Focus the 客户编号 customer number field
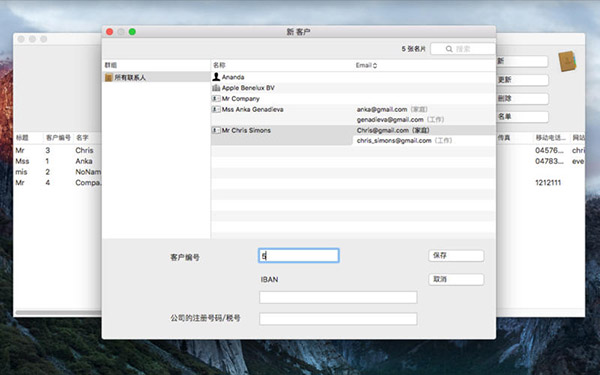 click(299, 256)
